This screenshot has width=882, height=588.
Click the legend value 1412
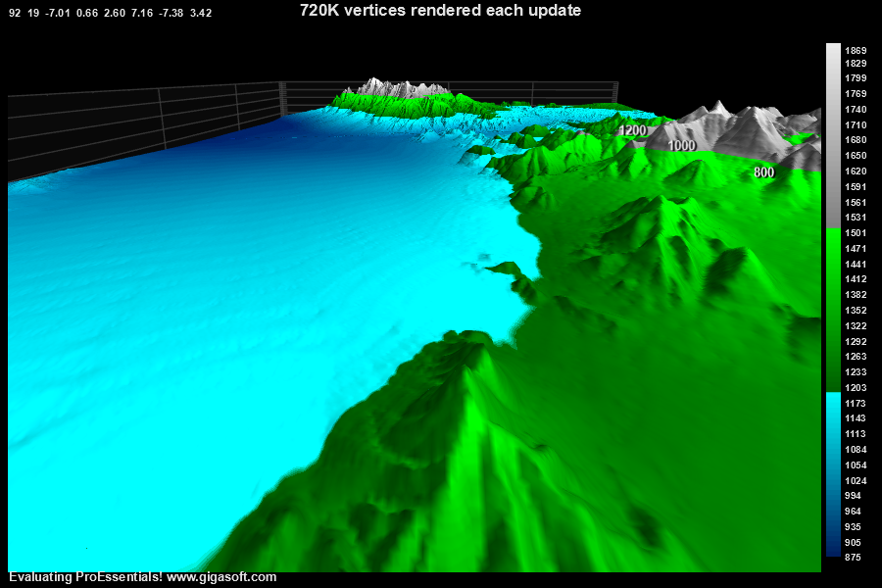click(x=856, y=279)
